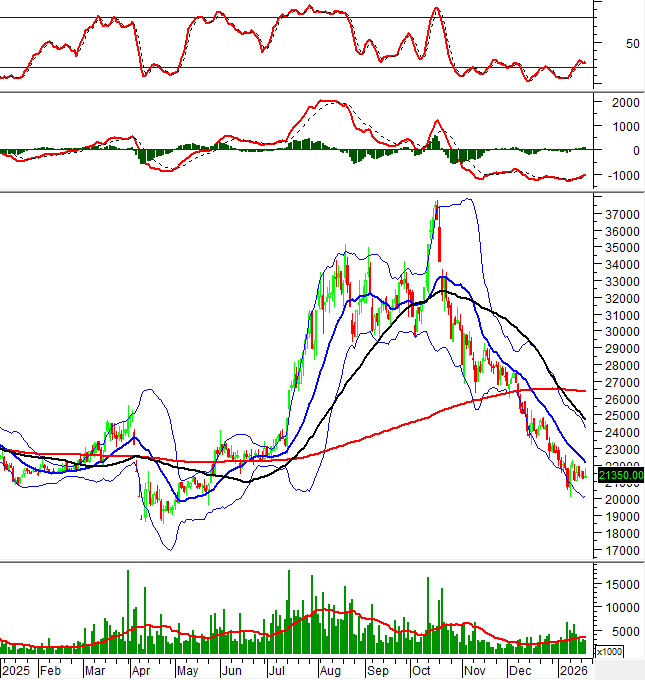Select the 5000 volume axis label
Image resolution: width=645 pixels, height=680 pixels.
point(623,632)
